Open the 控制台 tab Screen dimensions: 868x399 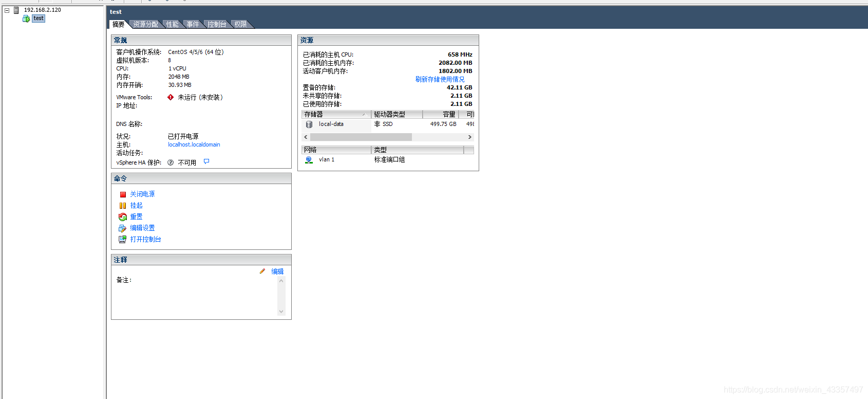point(217,24)
